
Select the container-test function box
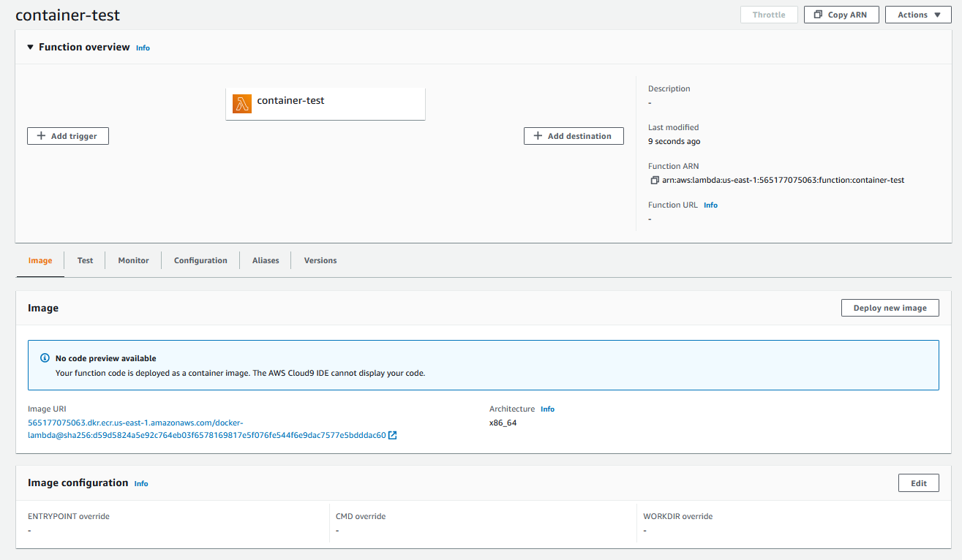click(326, 104)
